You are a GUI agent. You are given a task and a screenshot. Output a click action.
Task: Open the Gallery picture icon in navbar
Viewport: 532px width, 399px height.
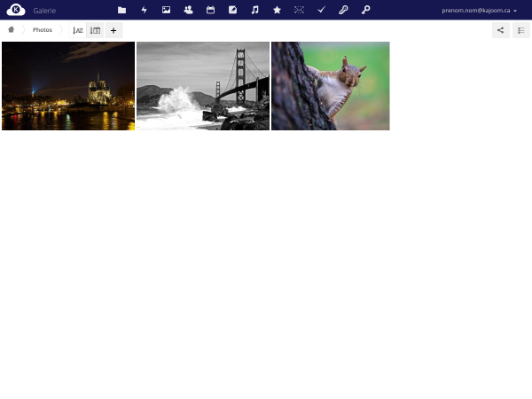coord(166,10)
